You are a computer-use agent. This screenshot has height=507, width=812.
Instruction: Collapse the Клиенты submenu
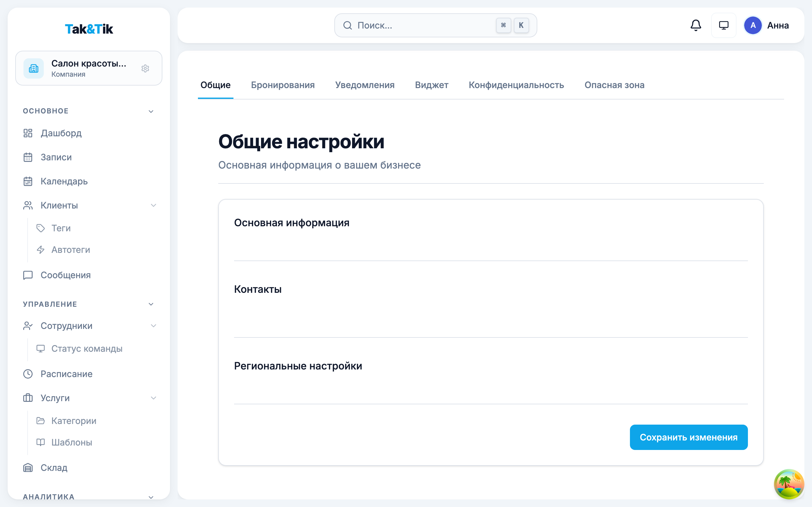coord(154,205)
